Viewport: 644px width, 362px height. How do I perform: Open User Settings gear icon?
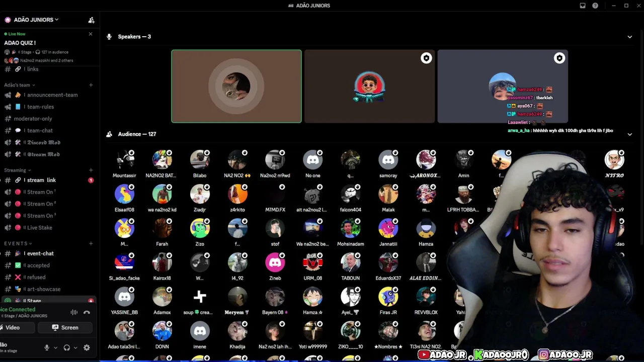pyautogui.click(x=87, y=347)
